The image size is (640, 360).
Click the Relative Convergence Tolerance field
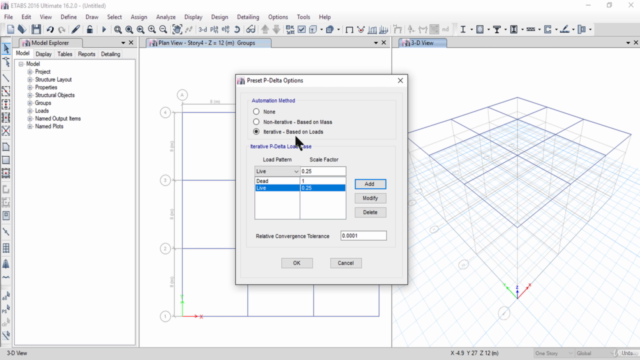(363, 236)
